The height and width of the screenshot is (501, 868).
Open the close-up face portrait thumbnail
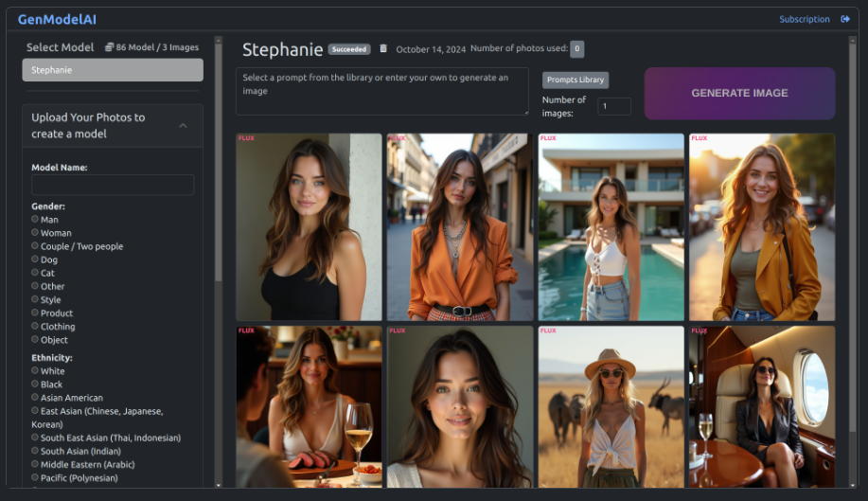coord(460,407)
